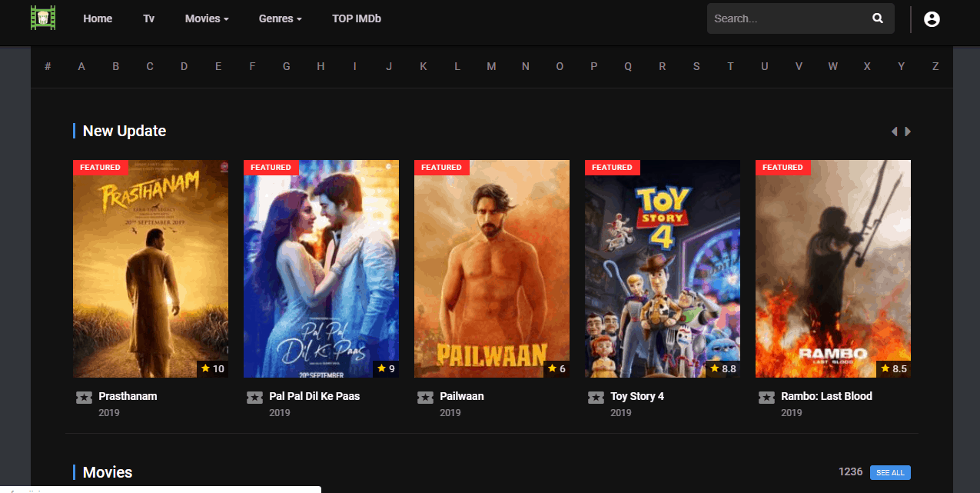Open the TOP IMDb nav item
This screenshot has width=980, height=493.
[x=357, y=18]
